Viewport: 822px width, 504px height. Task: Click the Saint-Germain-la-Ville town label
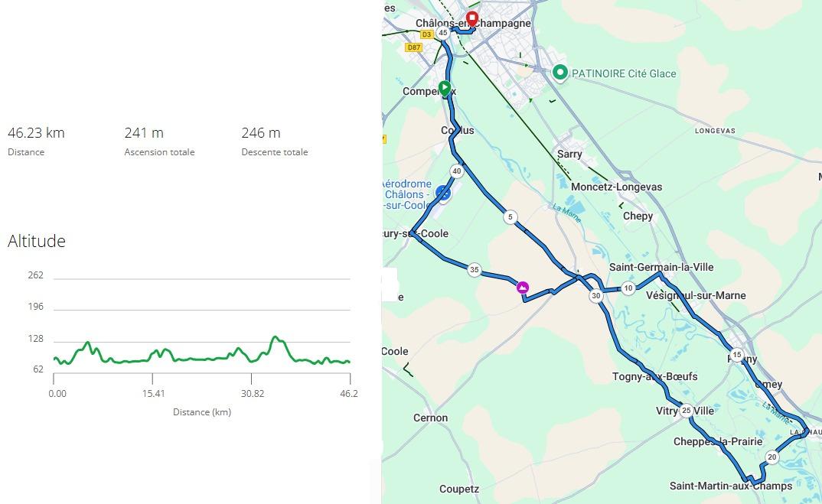(661, 267)
